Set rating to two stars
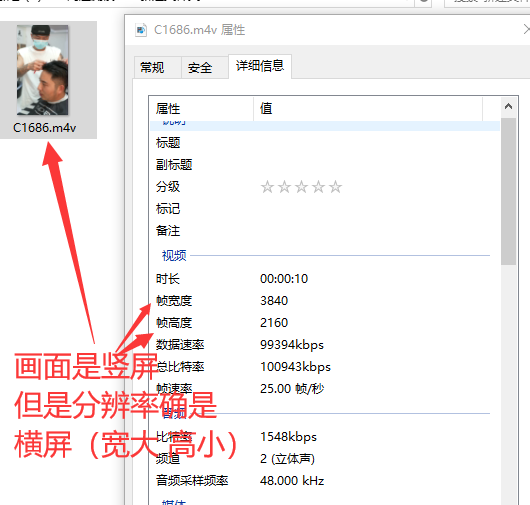 click(x=285, y=187)
